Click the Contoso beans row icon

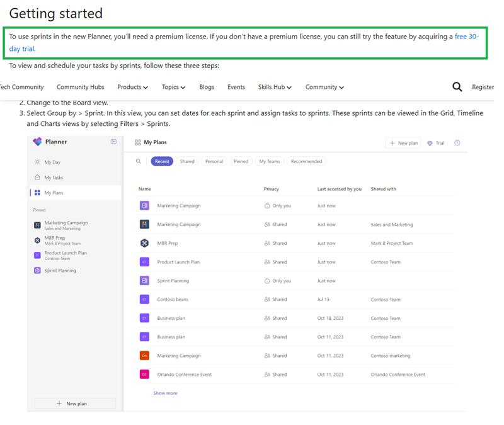(144, 300)
